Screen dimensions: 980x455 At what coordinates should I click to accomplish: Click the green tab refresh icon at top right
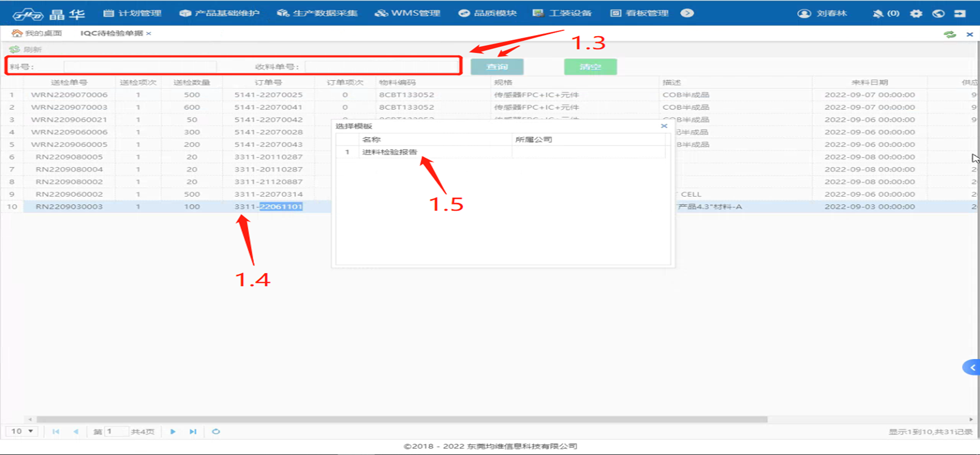[949, 34]
